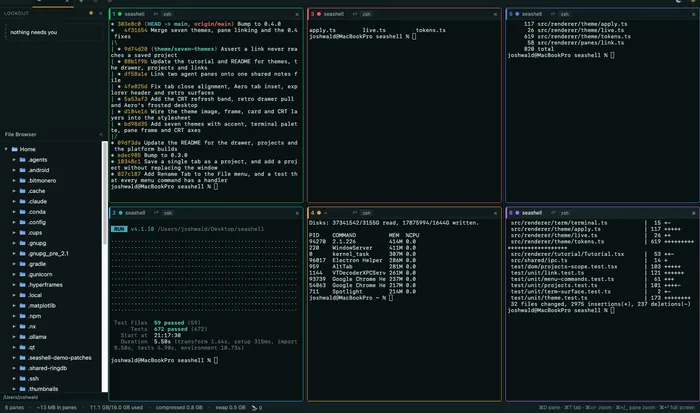Select the seashell title of pane 6
Viewport: 700px width, 413px height.
tap(532, 213)
